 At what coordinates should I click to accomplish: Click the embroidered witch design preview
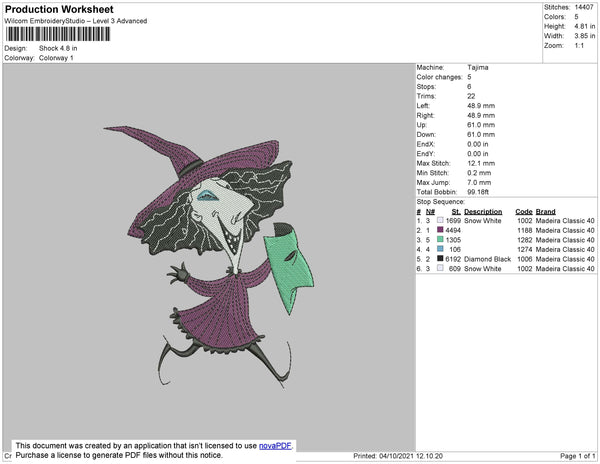(209, 257)
